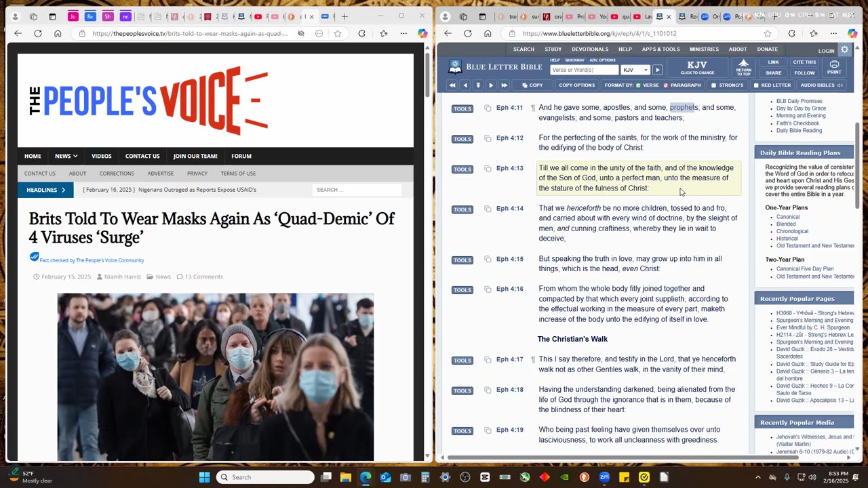868x488 pixels.
Task: Open Zoom from the taskbar
Action: point(604,477)
